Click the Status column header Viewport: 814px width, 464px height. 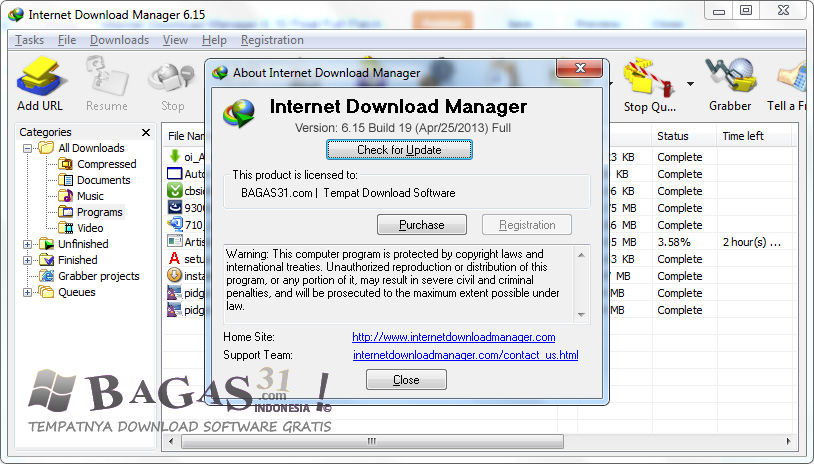tap(683, 136)
